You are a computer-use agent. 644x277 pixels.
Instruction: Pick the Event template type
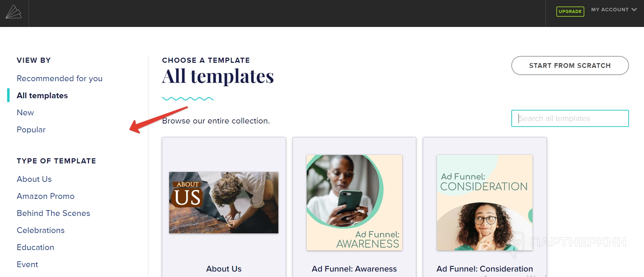[27, 264]
